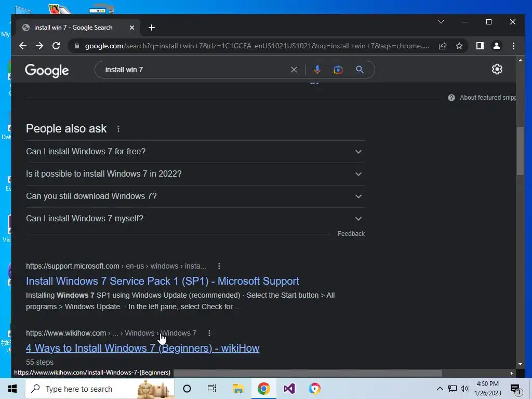Image resolution: width=532 pixels, height=399 pixels.
Task: Click horizontal scrollbar right arrow
Action: coord(512,373)
